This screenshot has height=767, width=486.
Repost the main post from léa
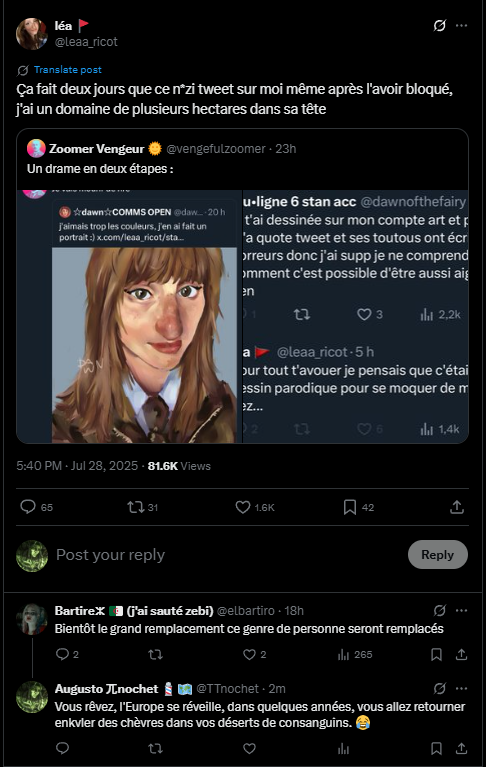(x=135, y=507)
